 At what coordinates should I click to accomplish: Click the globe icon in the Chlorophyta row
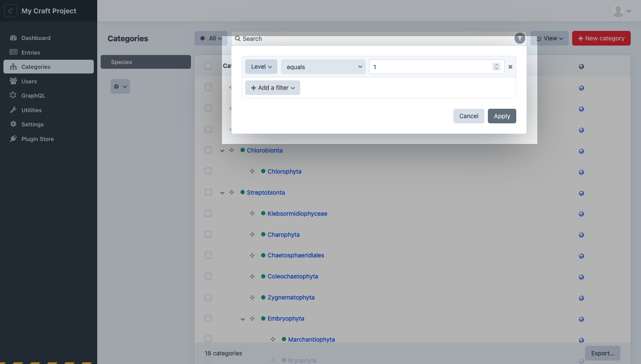[x=581, y=172]
